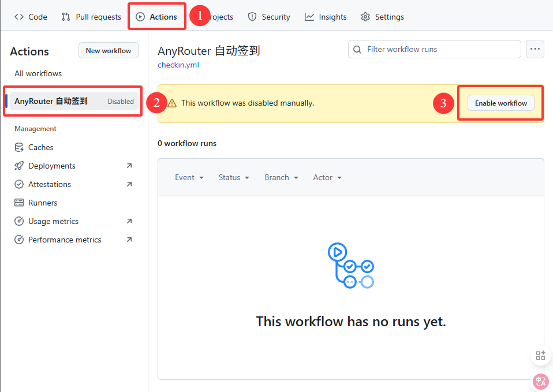Open the Caches page via database icon
This screenshot has height=392, width=553.
[x=19, y=147]
